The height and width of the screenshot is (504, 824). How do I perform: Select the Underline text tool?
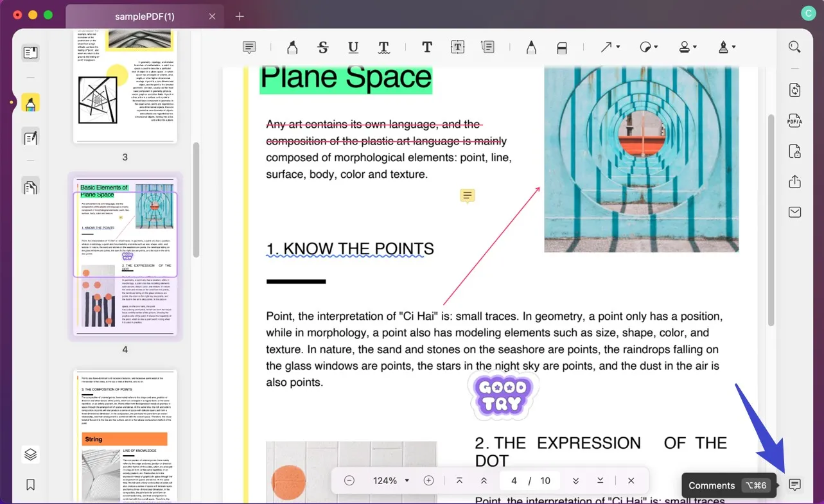tap(353, 47)
